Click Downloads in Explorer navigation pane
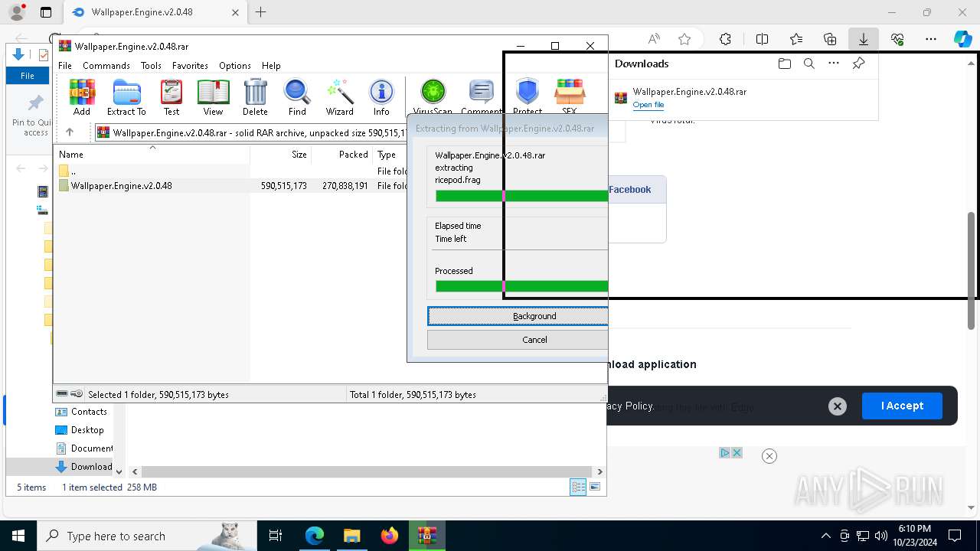 pyautogui.click(x=83, y=467)
